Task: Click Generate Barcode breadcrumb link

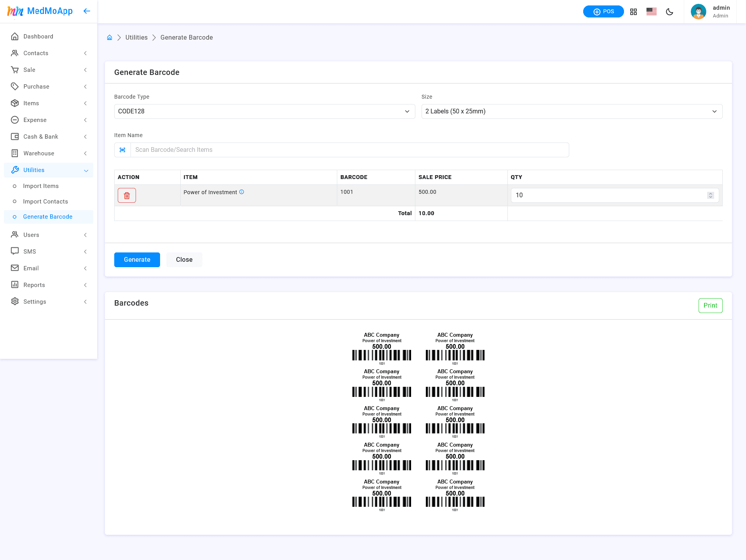Action: [186, 38]
